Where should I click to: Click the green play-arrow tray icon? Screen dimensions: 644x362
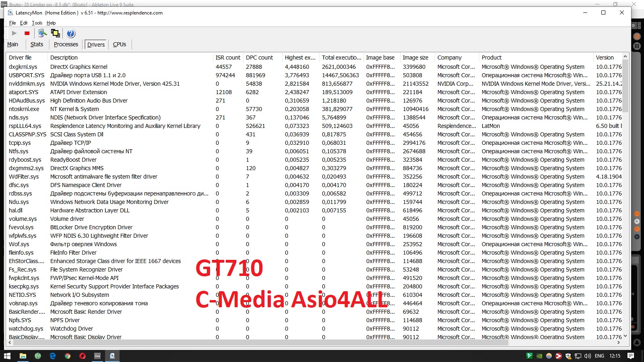coord(529,356)
